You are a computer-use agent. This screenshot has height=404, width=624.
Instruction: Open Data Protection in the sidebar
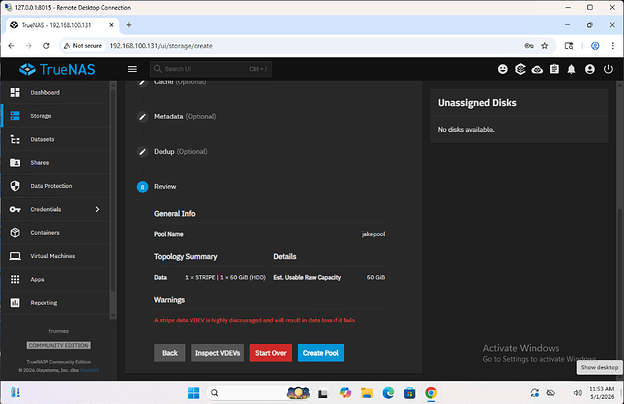(56, 186)
